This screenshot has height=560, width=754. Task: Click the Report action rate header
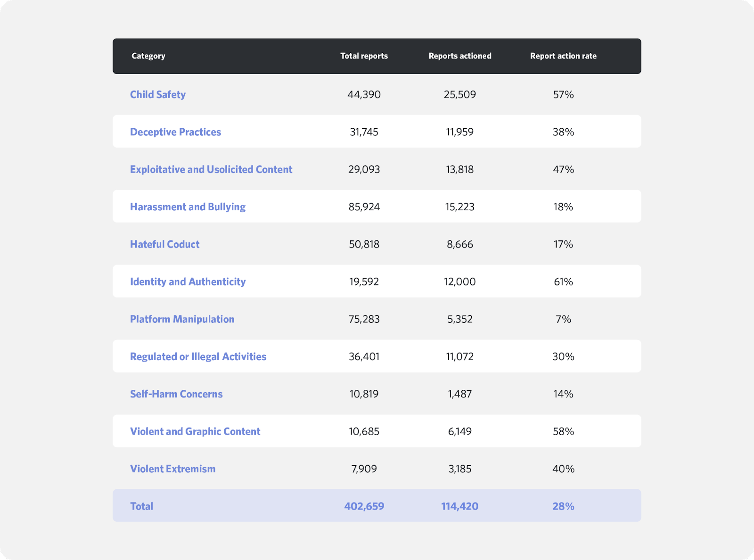tap(563, 56)
